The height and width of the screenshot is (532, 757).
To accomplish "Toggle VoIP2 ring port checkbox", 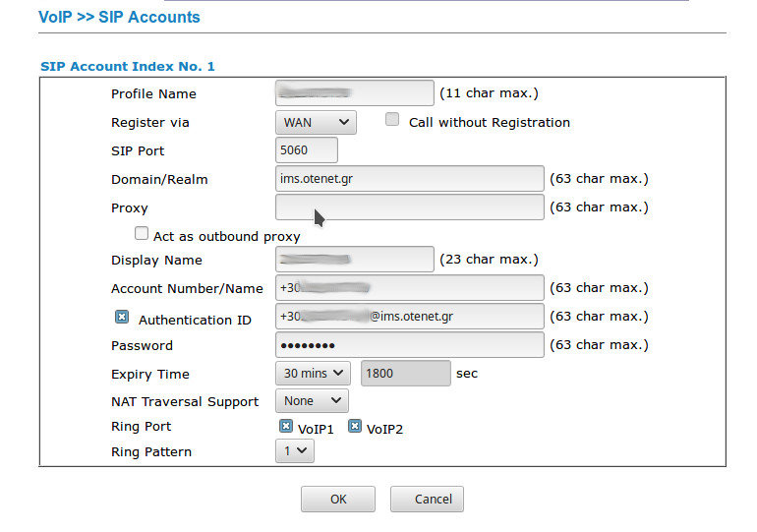I will pos(355,427).
